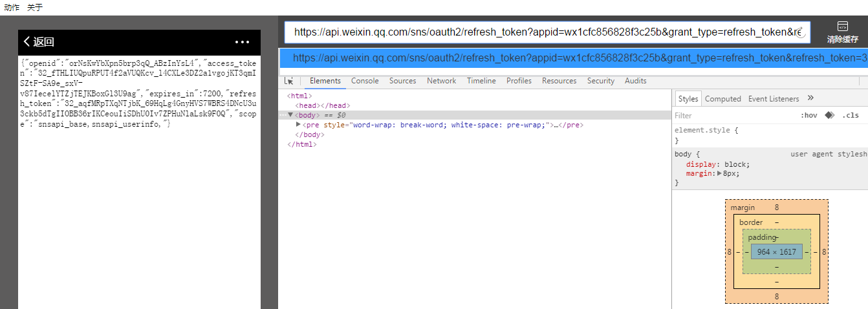Switch to the Security tab
The width and height of the screenshot is (868, 309).
click(x=600, y=81)
